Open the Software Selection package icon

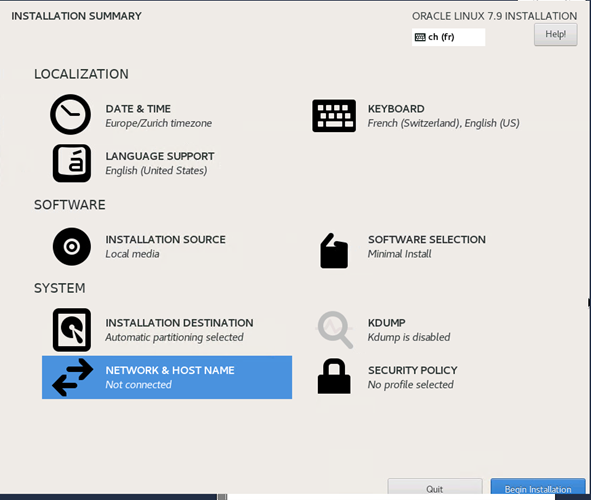coord(334,251)
